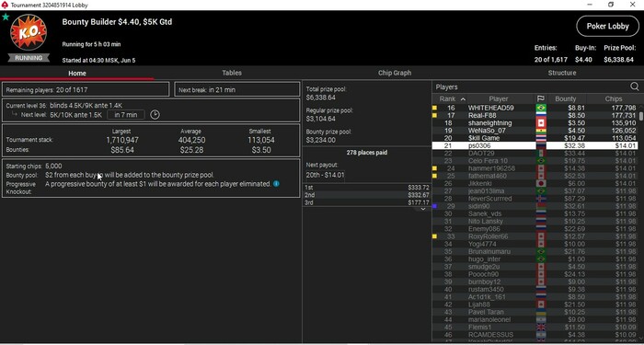
Task: Select player smudge2u
Action: click(535, 267)
